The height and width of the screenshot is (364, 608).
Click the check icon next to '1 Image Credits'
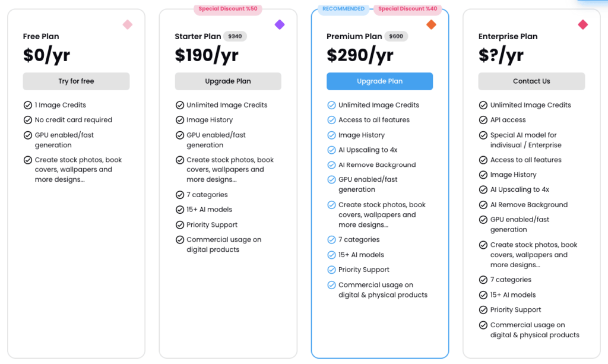[28, 105]
